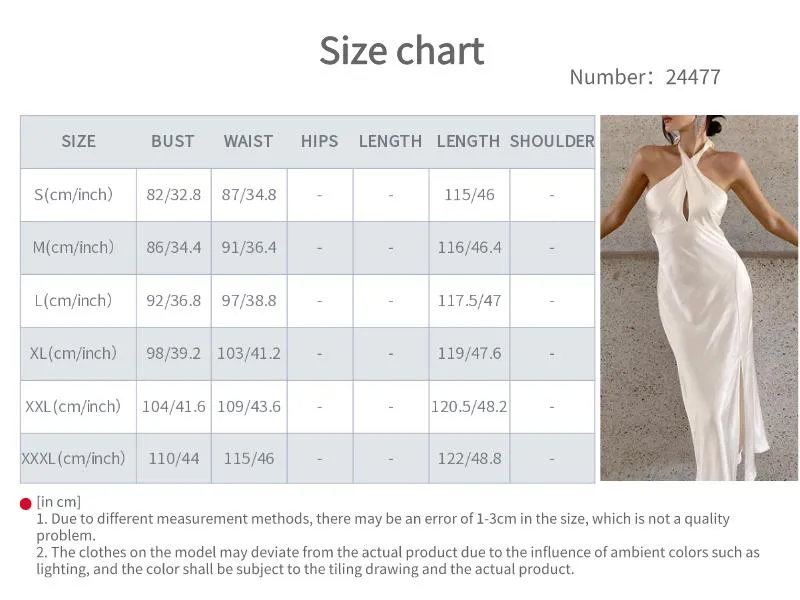Click the 117.5/47 length cell
This screenshot has width=800, height=600.
[x=469, y=301]
